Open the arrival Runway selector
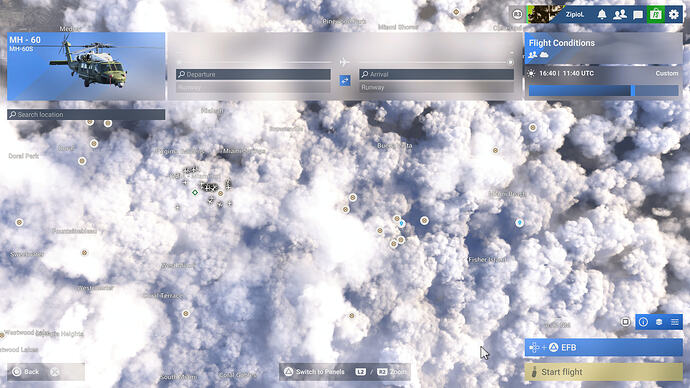The width and height of the screenshot is (690, 388). click(437, 88)
